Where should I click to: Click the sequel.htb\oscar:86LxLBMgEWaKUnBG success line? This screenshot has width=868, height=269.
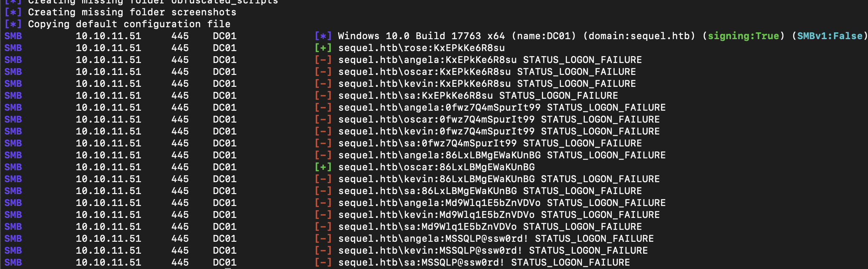tap(437, 167)
